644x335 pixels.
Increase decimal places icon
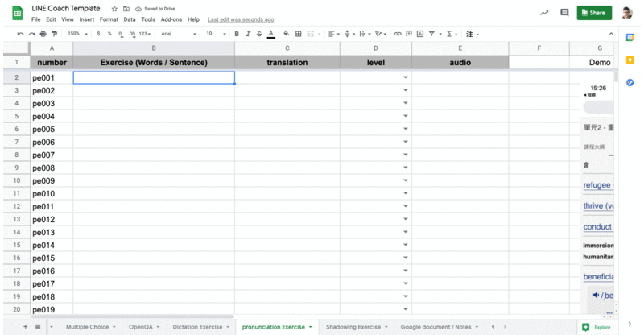(131, 34)
